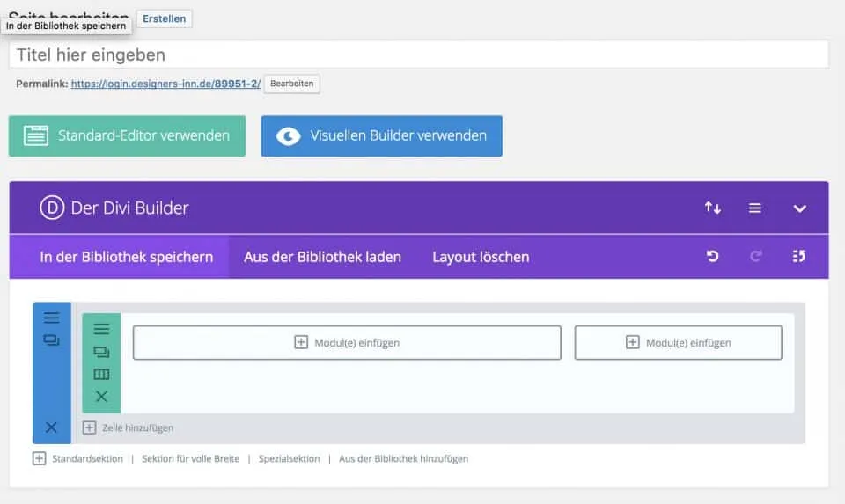Click the undo arrow icon

click(x=713, y=257)
